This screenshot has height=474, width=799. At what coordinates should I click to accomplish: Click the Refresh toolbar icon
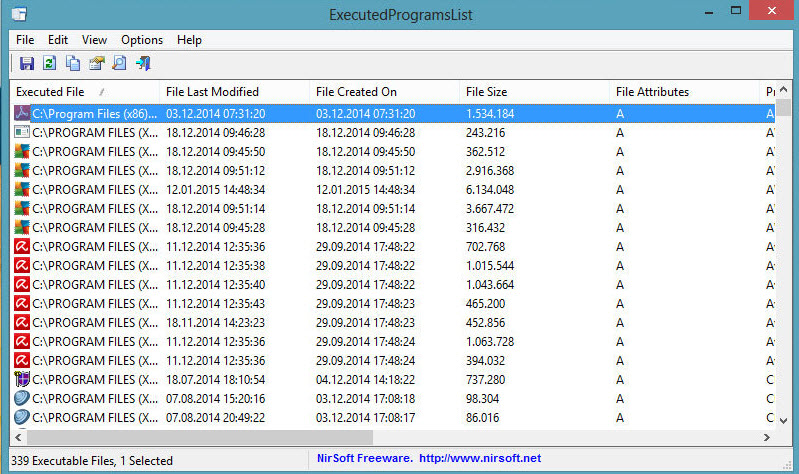[x=49, y=63]
